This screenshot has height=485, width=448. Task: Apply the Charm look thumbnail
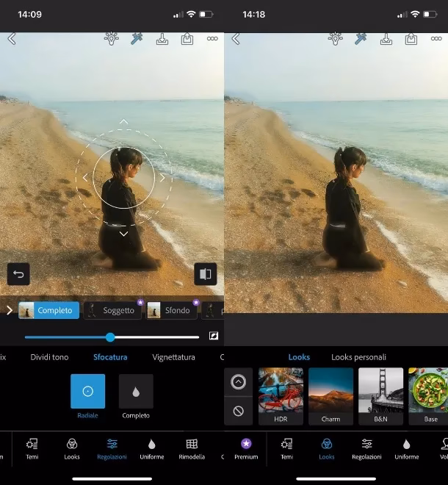coord(330,397)
